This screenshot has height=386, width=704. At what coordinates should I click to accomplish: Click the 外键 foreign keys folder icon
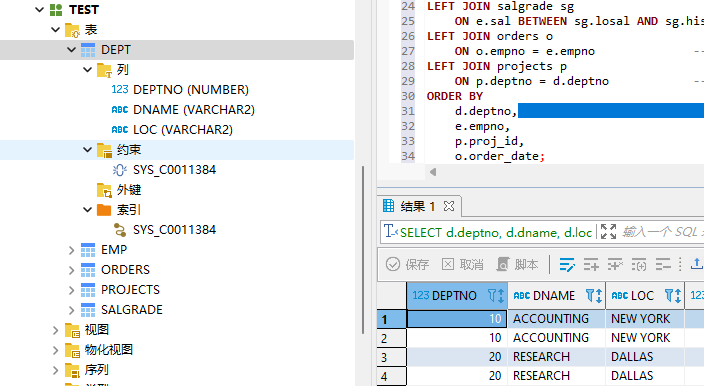tap(104, 190)
